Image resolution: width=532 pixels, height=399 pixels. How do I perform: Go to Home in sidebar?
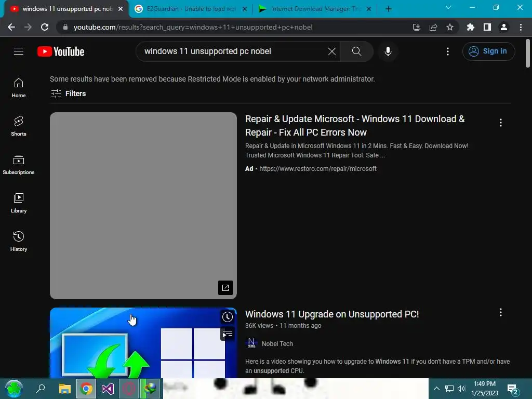click(x=19, y=88)
